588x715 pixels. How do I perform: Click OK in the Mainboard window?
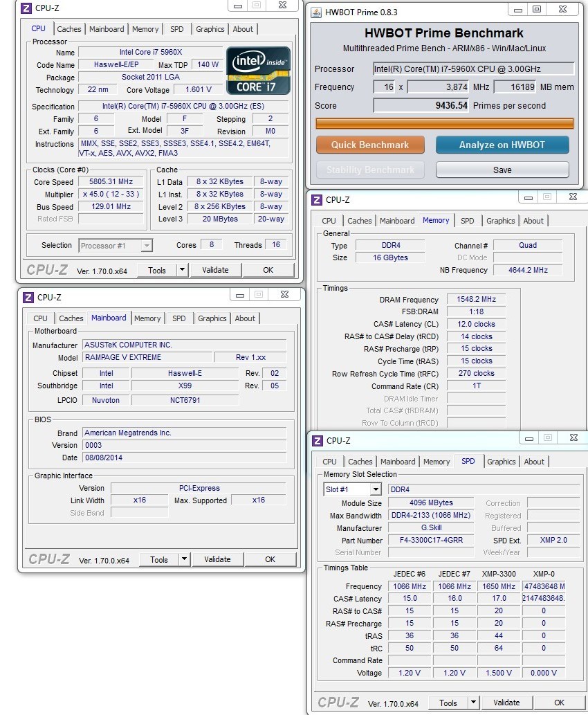(270, 559)
